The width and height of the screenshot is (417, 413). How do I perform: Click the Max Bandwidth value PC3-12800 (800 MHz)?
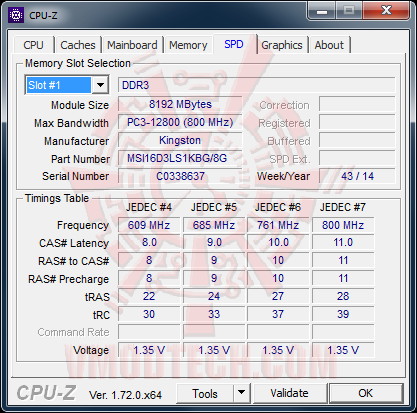(x=180, y=123)
